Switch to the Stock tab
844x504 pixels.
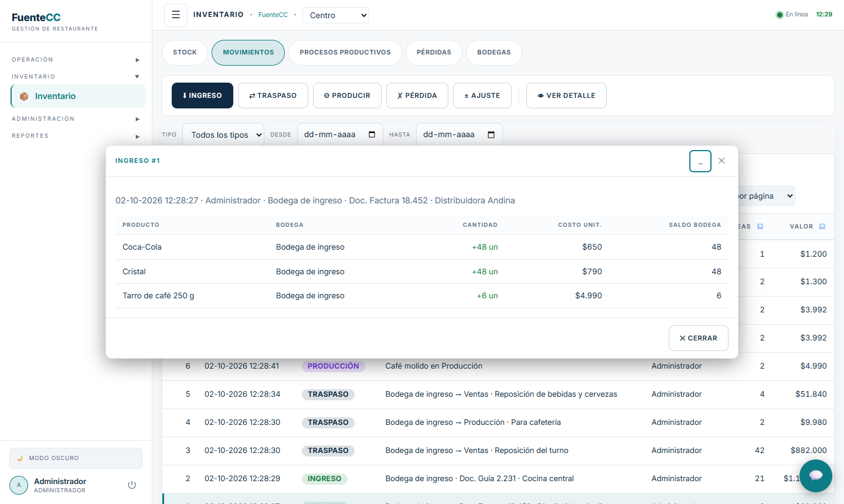185,53
